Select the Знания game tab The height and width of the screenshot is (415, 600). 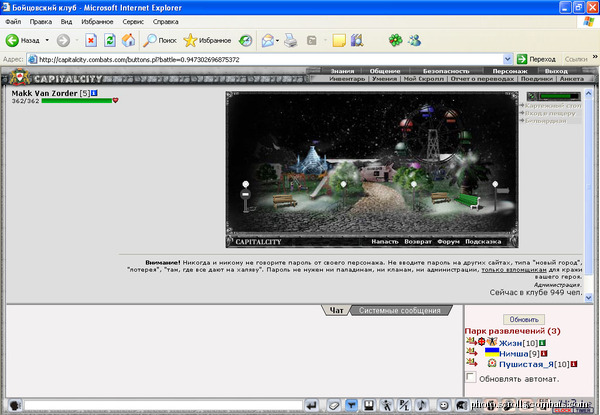(x=342, y=71)
